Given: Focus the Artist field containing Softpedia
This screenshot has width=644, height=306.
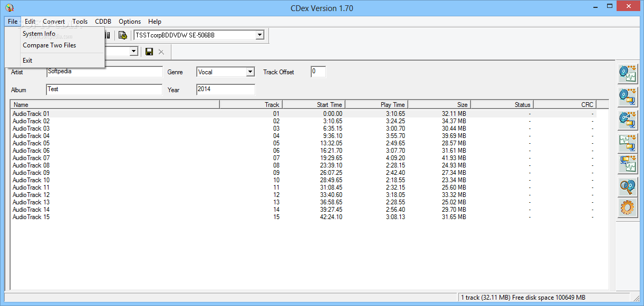Looking at the screenshot, I should coord(104,72).
